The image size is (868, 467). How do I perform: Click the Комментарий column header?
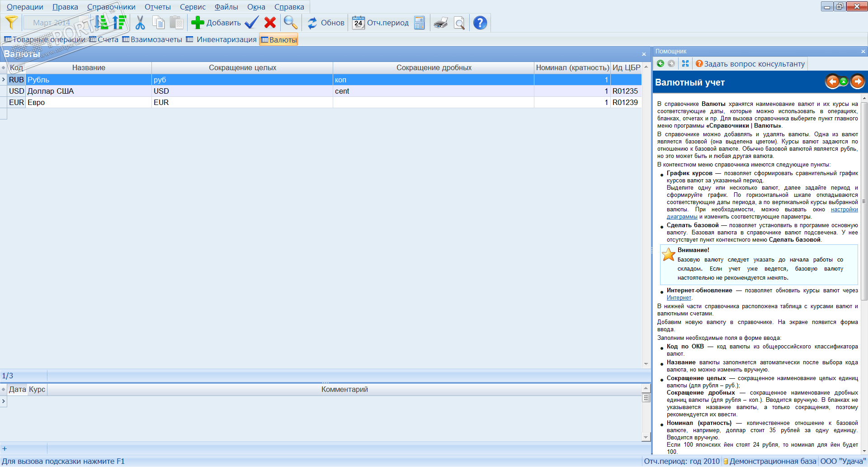click(344, 389)
